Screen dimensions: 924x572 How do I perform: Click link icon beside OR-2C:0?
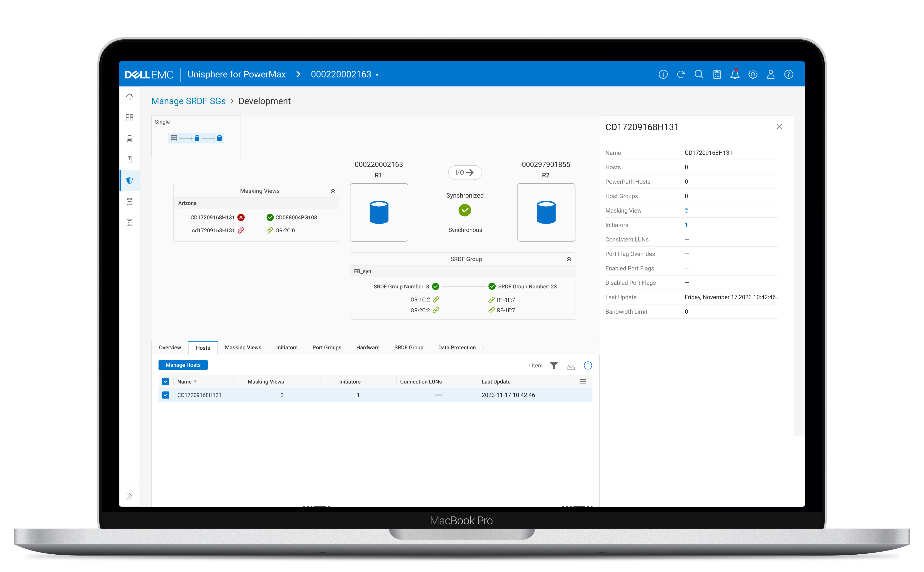click(269, 230)
